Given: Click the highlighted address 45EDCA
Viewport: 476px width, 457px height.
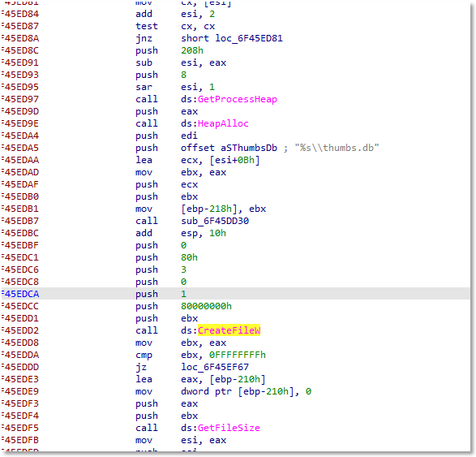Looking at the screenshot, I should click(x=20, y=294).
